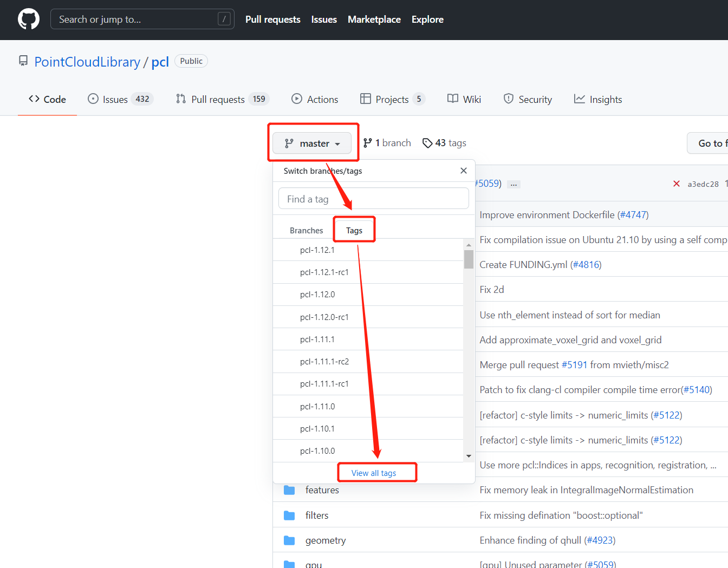This screenshot has width=728, height=568.
Task: Select tag pcl-1.11.1
Action: tap(368, 340)
